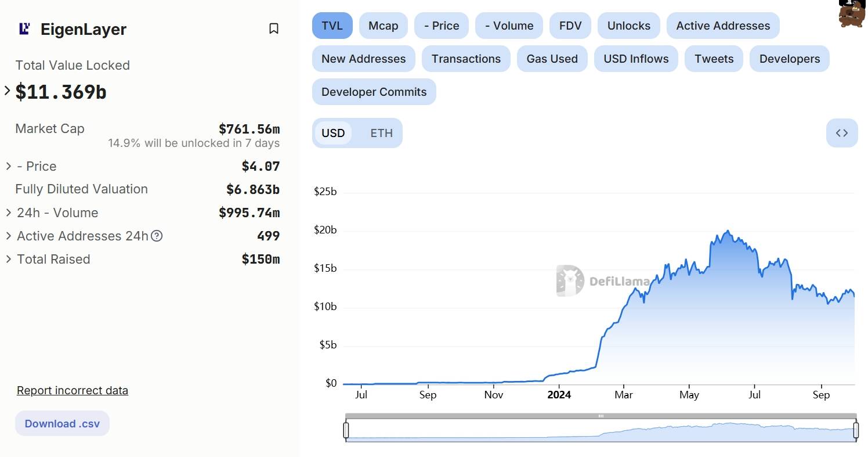Click the $6.863b FDV value
Screen dimensions: 868x457
coord(253,189)
